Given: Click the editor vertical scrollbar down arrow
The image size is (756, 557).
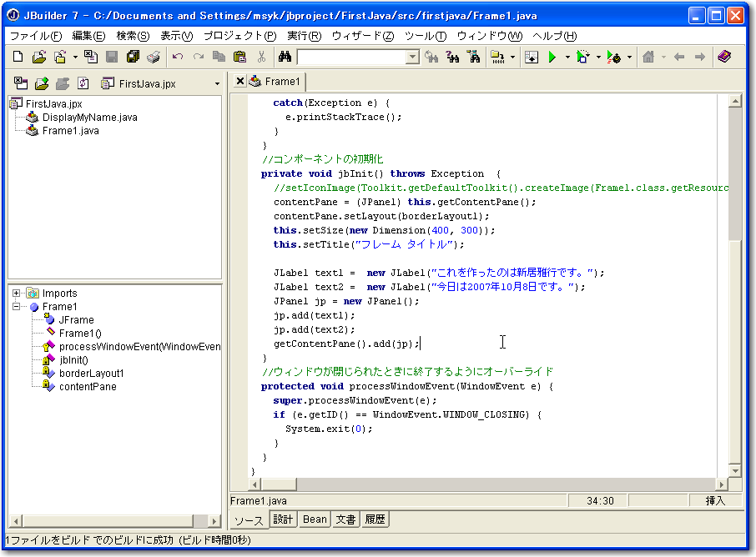Looking at the screenshot, I should (x=735, y=470).
